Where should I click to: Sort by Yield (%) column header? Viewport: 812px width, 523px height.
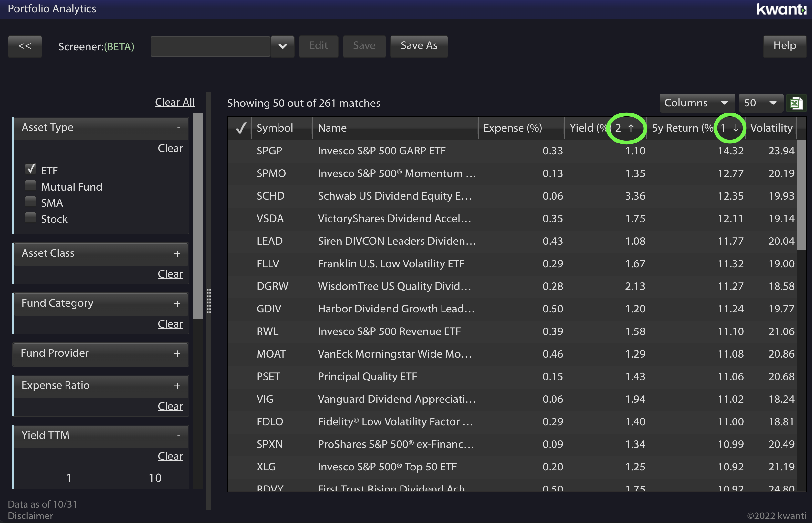(605, 128)
